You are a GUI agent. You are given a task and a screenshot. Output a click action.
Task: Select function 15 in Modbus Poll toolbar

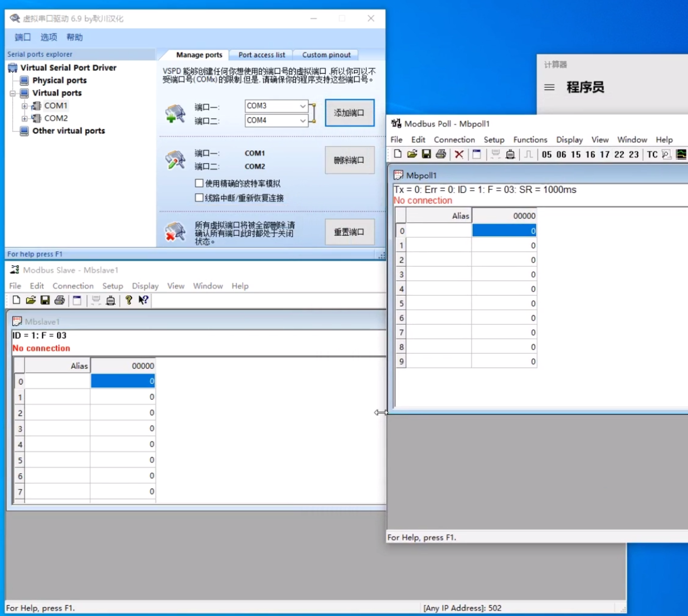tap(576, 155)
